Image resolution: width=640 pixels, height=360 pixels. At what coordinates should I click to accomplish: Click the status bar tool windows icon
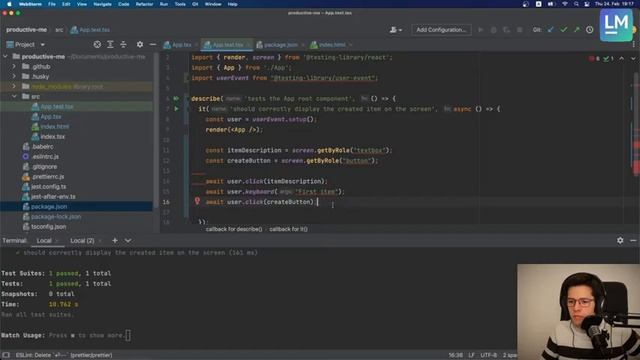click(x=6, y=355)
